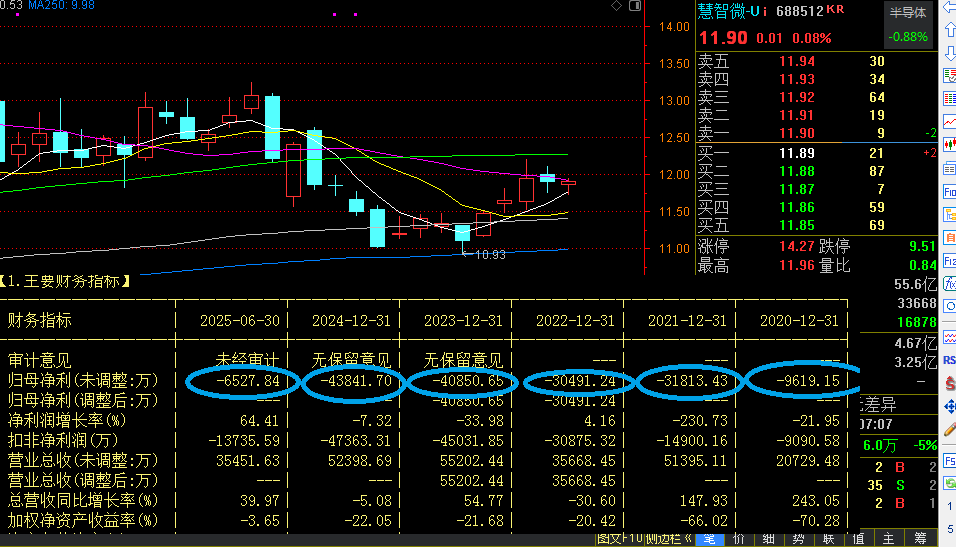The height and width of the screenshot is (548, 956).
Task: Click the RS icon in right toolbar
Action: point(950,360)
